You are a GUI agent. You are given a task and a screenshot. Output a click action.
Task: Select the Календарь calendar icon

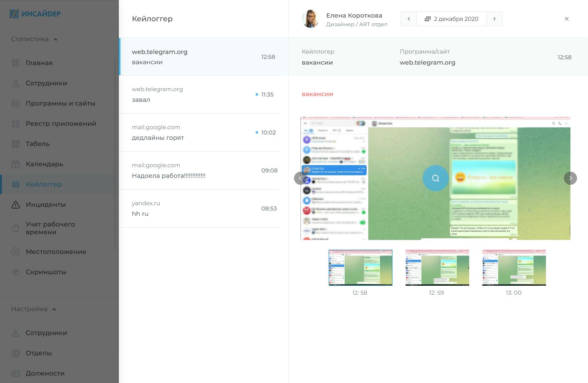click(x=16, y=164)
